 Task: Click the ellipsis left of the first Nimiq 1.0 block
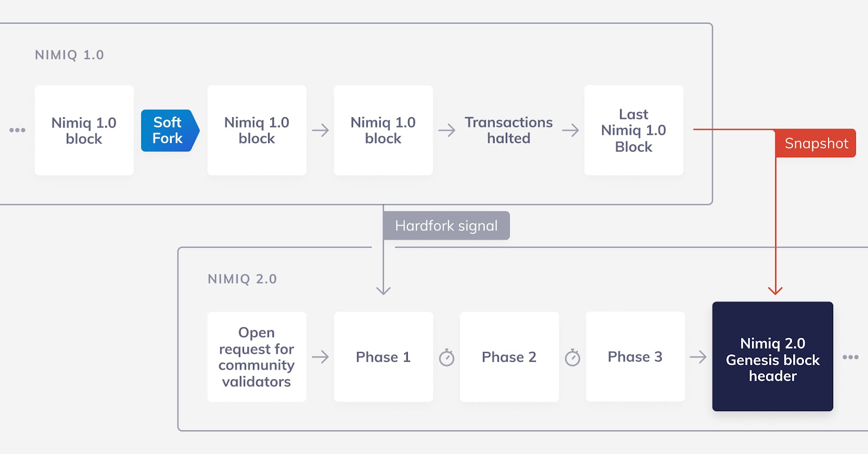click(17, 130)
